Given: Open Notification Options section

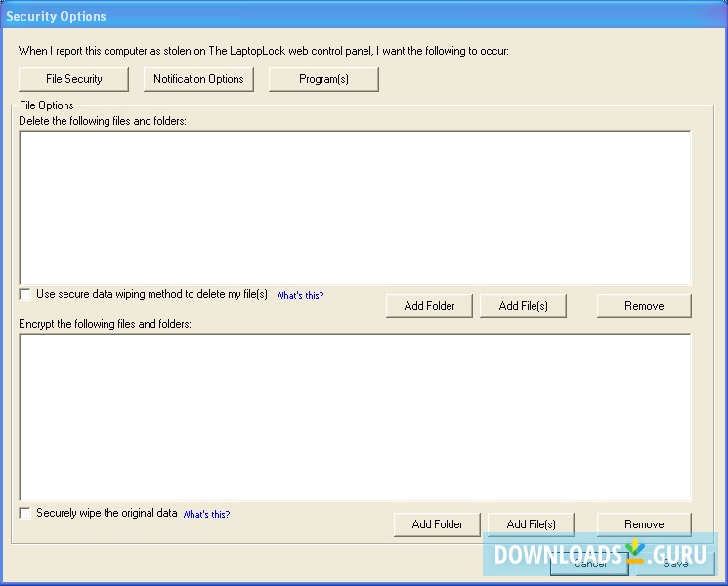Looking at the screenshot, I should (198, 79).
